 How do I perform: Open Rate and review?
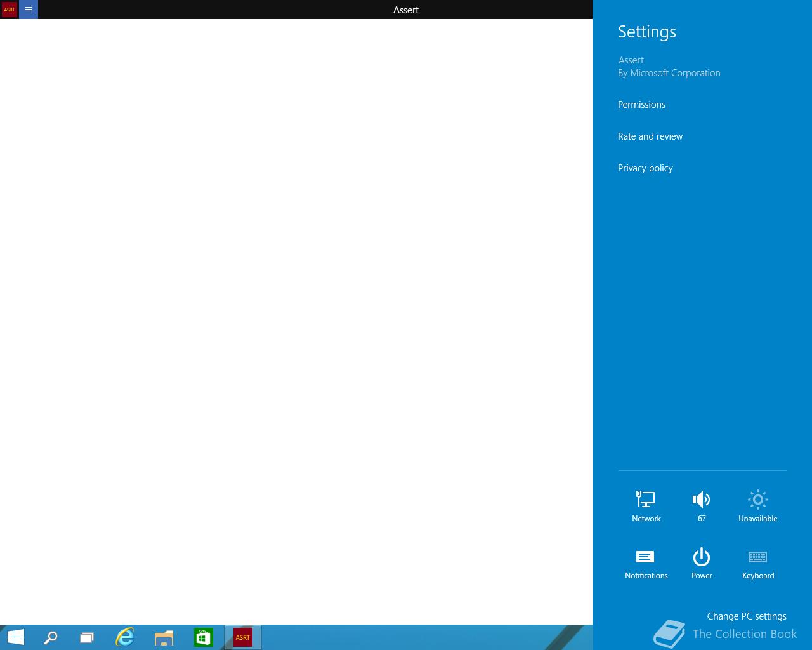(x=650, y=136)
